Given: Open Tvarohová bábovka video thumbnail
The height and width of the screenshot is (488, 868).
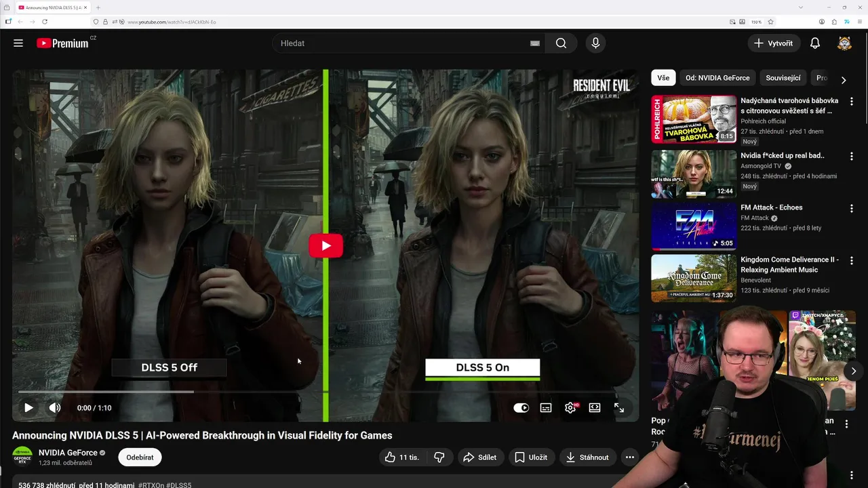Looking at the screenshot, I should tap(694, 119).
